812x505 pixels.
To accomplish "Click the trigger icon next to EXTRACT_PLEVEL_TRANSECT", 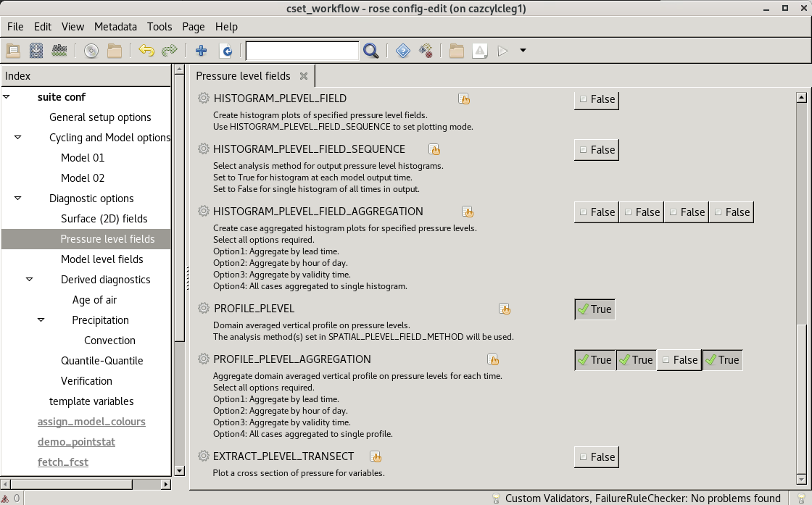I will point(376,457).
